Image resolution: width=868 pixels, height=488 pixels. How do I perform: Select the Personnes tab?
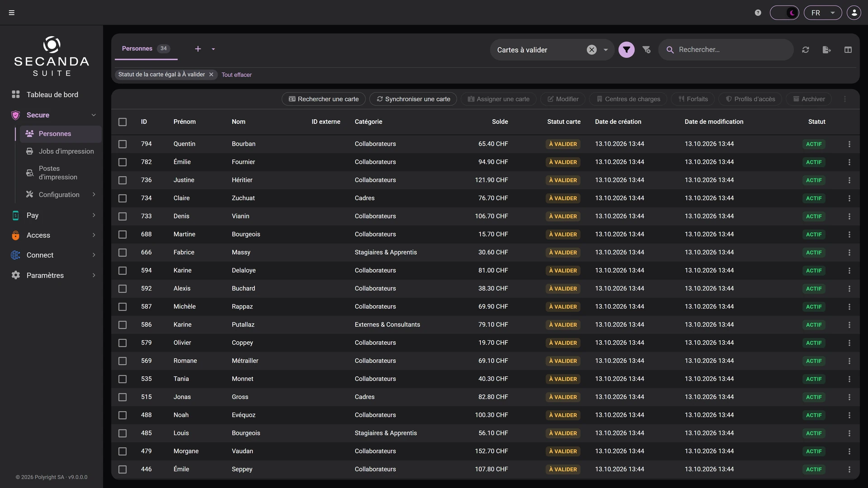click(x=146, y=49)
